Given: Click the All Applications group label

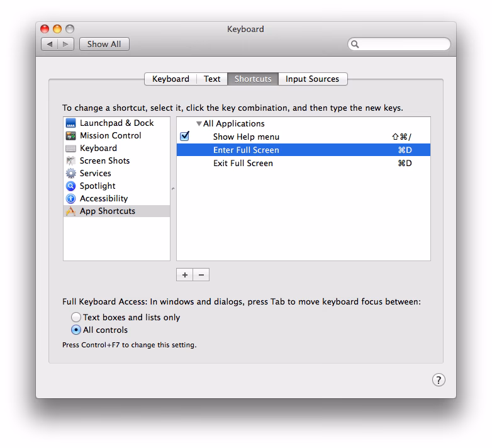Looking at the screenshot, I should point(234,123).
